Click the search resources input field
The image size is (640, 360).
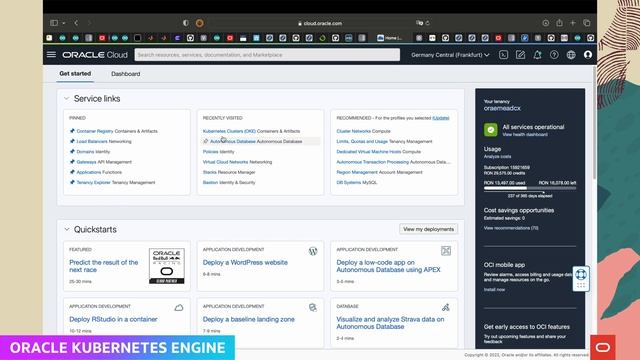pyautogui.click(x=267, y=55)
